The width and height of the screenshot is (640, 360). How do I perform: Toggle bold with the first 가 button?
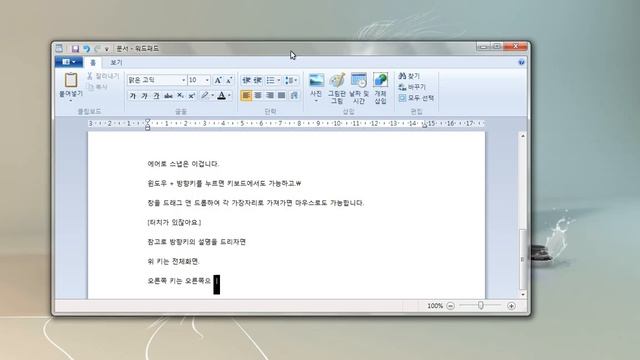coord(132,96)
